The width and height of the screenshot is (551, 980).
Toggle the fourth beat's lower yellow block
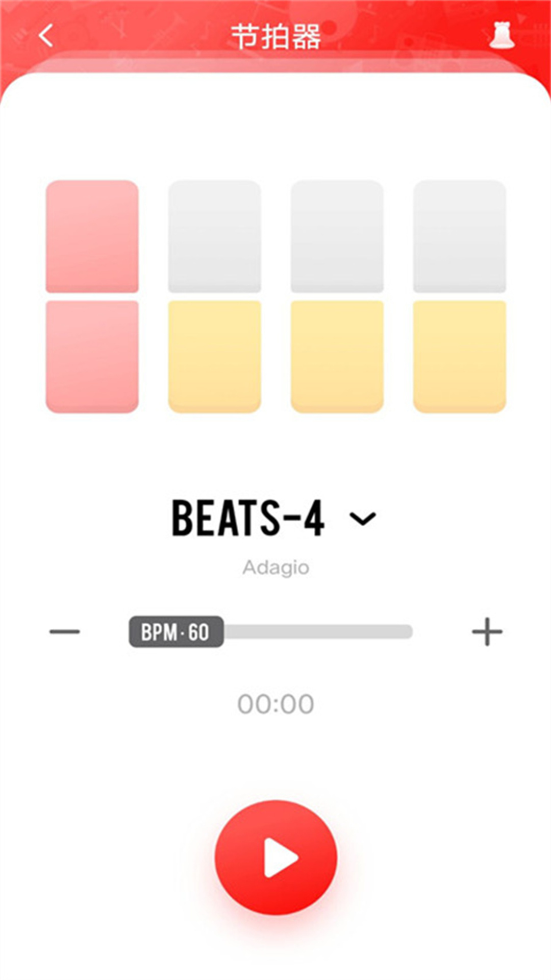(x=460, y=356)
